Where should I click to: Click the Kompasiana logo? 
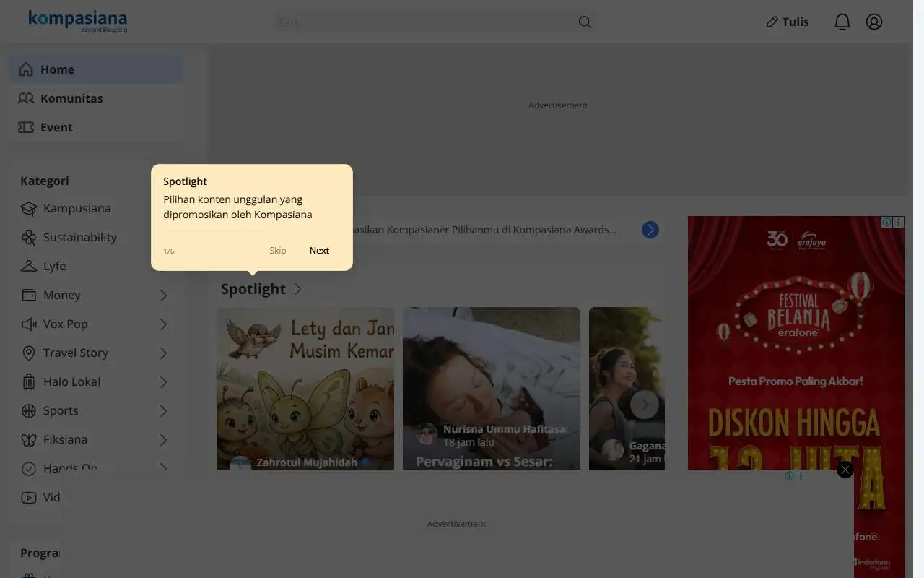pos(78,21)
